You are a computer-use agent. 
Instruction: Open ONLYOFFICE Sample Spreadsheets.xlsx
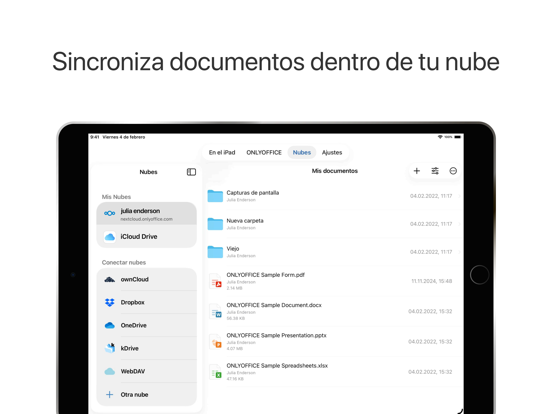pos(277,365)
